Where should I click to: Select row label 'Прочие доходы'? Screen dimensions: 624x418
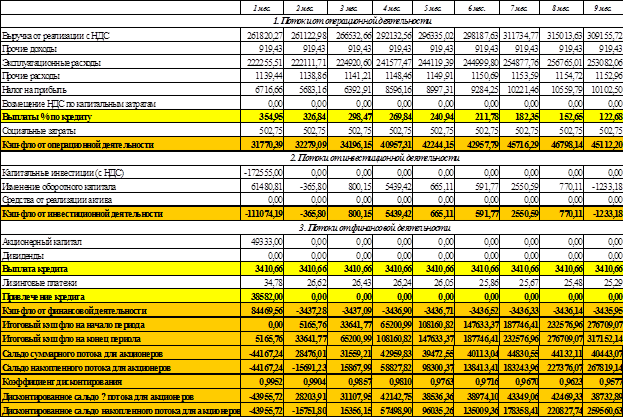click(x=29, y=49)
